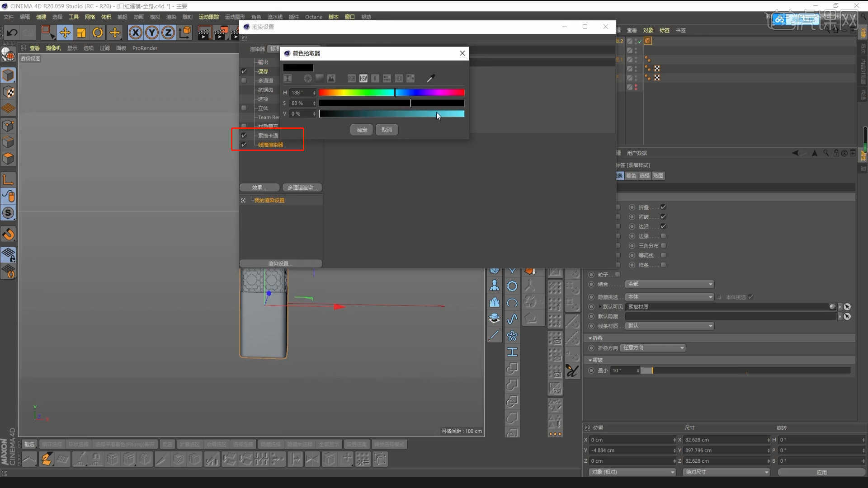Select the Move tool in main toolbar
The width and height of the screenshot is (868, 488).
click(65, 33)
